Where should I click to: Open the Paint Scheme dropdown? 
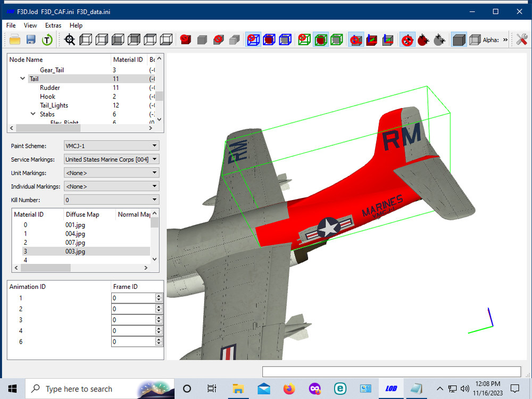click(111, 146)
